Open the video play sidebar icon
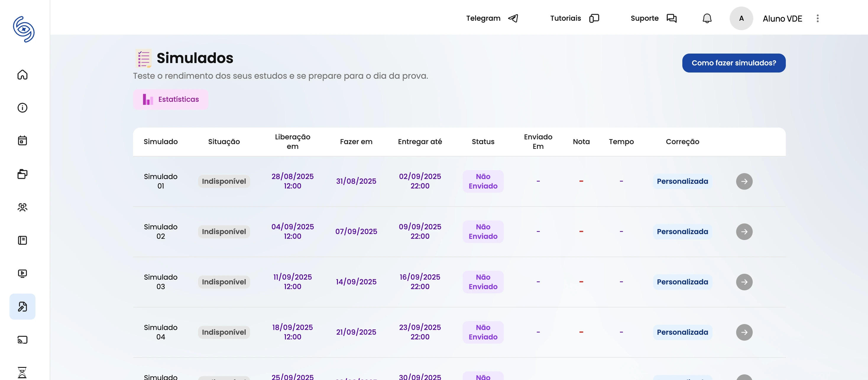Screen dimensions: 868x380 click(x=22, y=273)
